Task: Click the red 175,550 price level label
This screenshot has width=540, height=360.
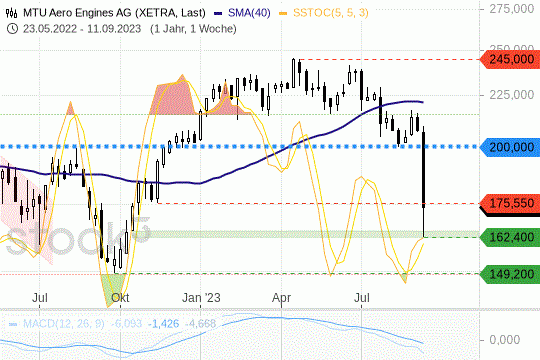Action: click(x=510, y=203)
